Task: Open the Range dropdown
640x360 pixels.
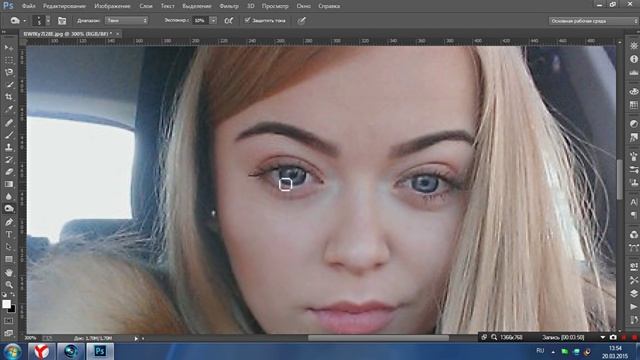Action: pos(127,20)
